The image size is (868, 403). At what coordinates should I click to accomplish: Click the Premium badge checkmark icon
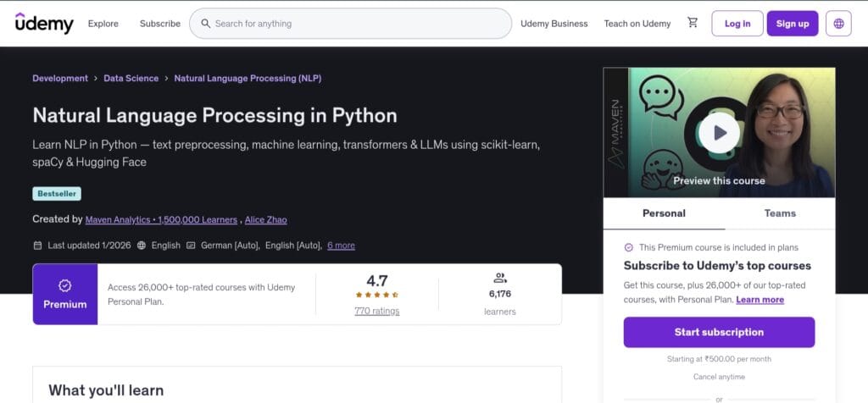click(64, 285)
